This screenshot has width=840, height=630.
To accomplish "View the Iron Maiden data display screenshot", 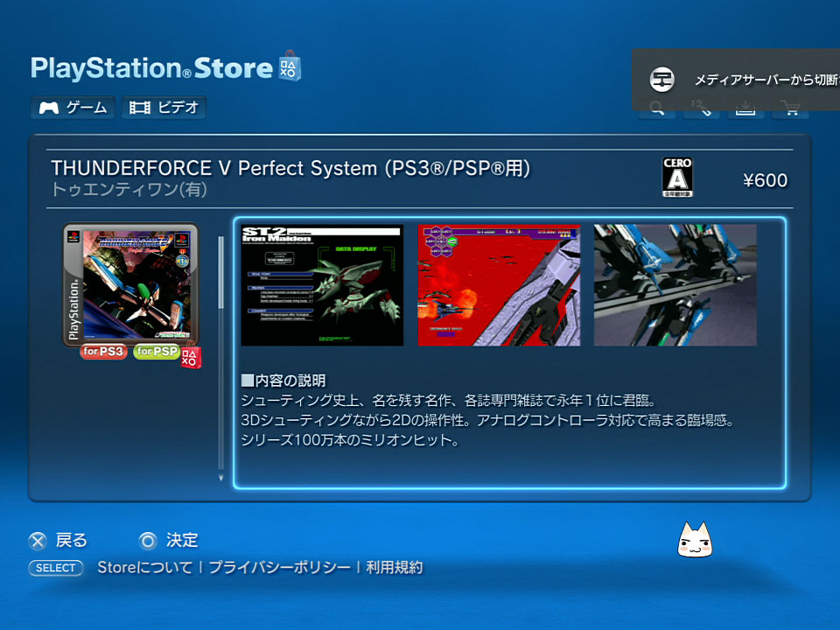I will click(x=322, y=285).
